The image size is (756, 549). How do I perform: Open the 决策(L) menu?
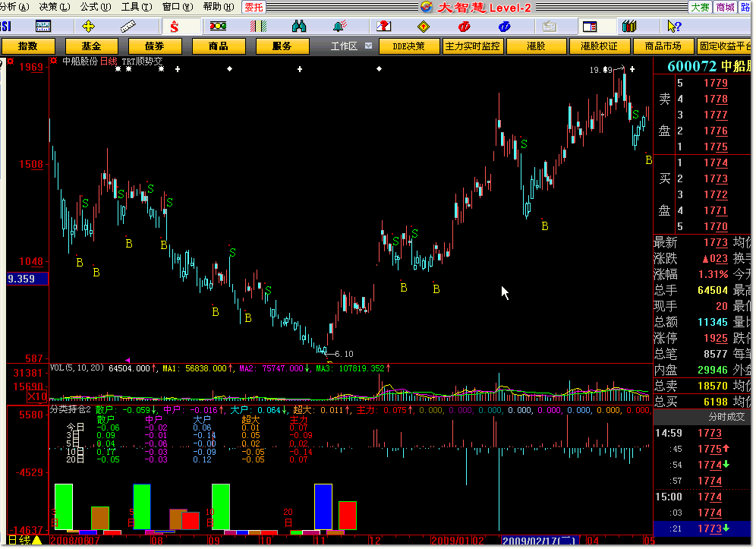[x=55, y=7]
